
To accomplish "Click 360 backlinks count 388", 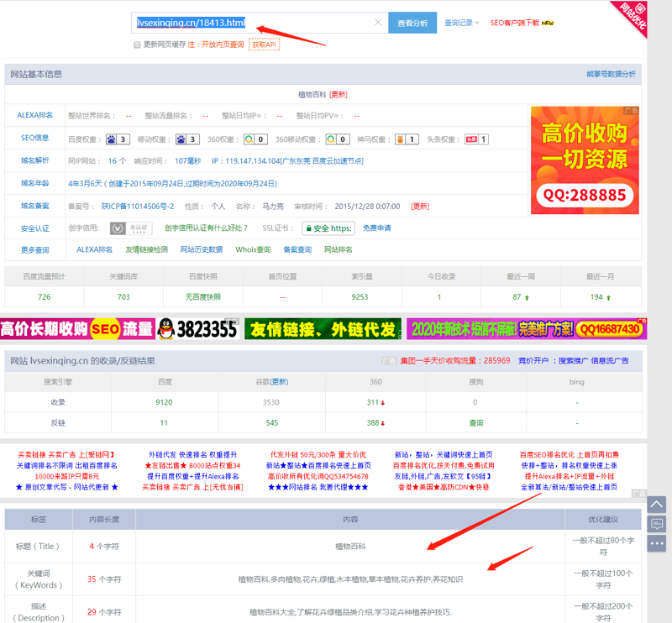I will pos(375,423).
